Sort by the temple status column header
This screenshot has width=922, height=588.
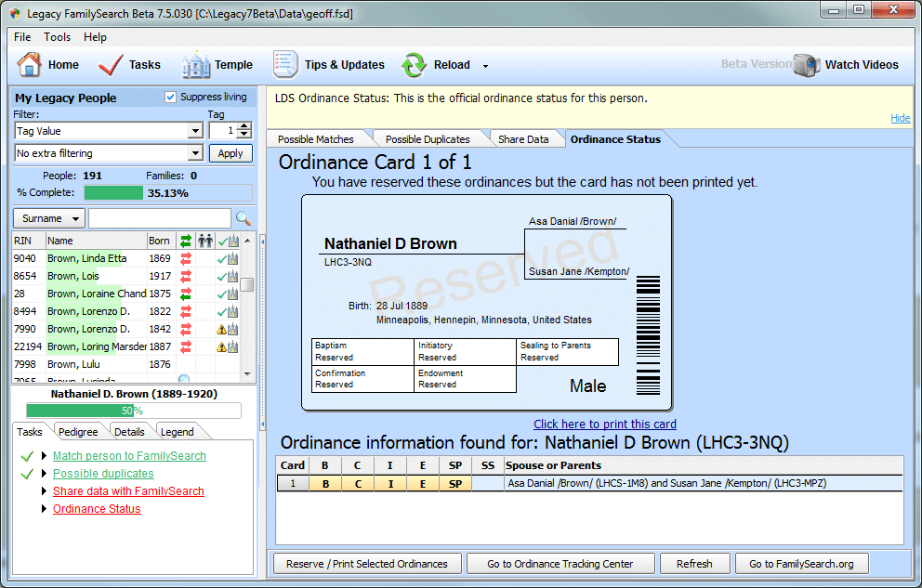click(x=228, y=241)
